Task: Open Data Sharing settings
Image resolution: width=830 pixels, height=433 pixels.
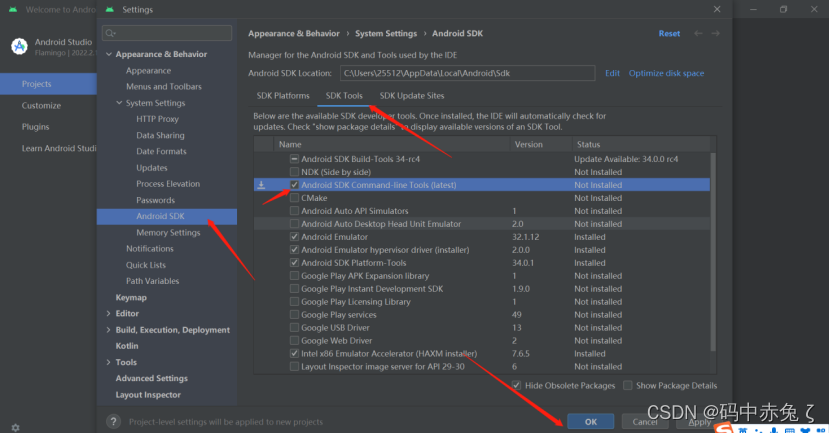Action: (x=160, y=135)
